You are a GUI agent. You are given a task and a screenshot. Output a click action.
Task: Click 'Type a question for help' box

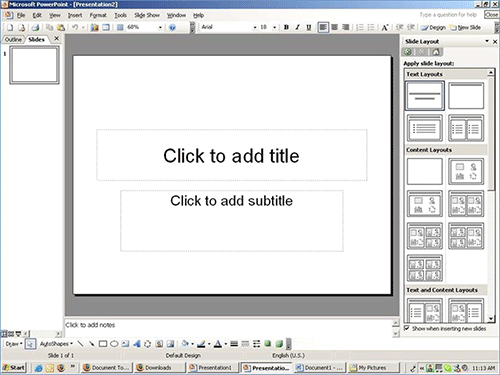(x=448, y=15)
